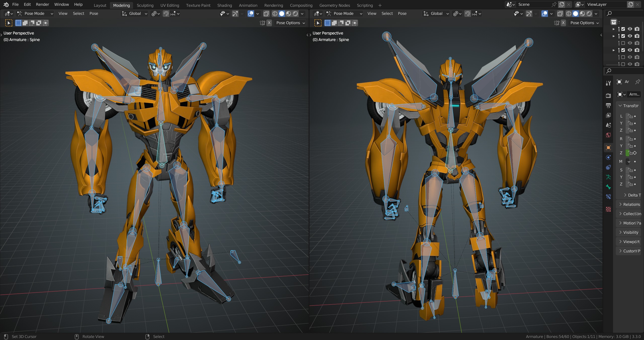The height and width of the screenshot is (340, 644).
Task: Open the Pose Mode dropdown in left viewport
Action: click(x=35, y=14)
